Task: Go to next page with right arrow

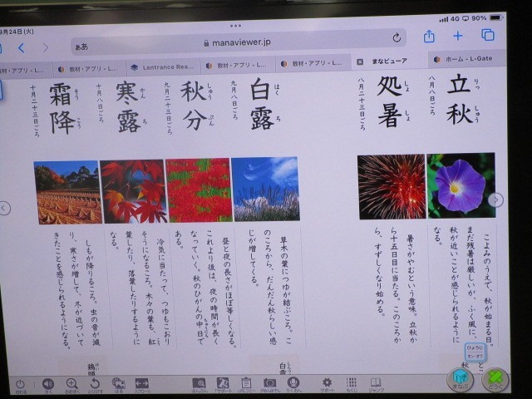Action: click(496, 199)
